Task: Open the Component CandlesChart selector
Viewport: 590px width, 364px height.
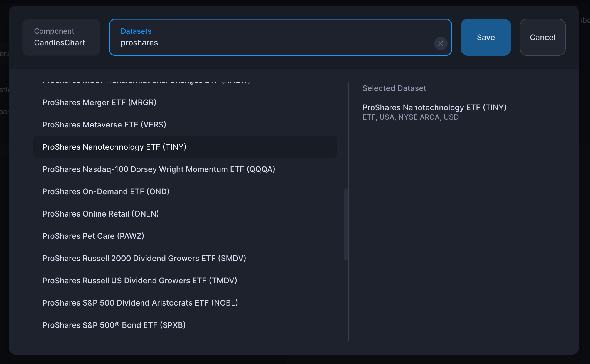Action: (x=61, y=37)
